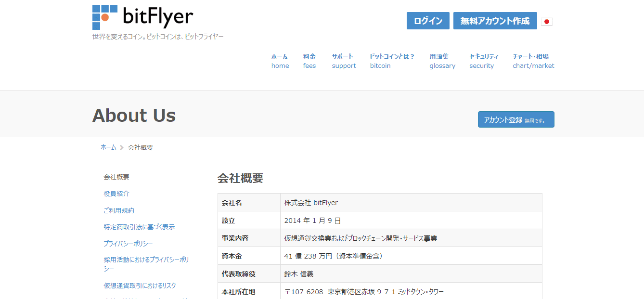Image resolution: width=644 pixels, height=299 pixels.
Task: Open the セキュリティ security page
Action: (x=482, y=61)
